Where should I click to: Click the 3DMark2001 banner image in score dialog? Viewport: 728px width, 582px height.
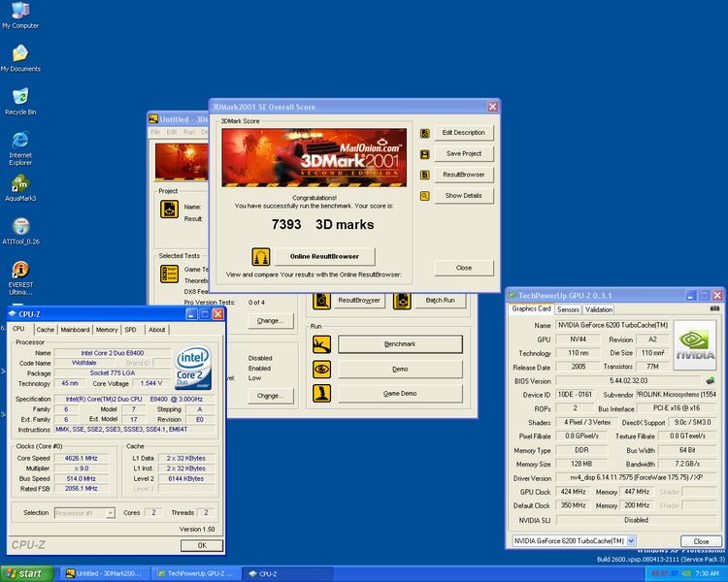coord(314,158)
